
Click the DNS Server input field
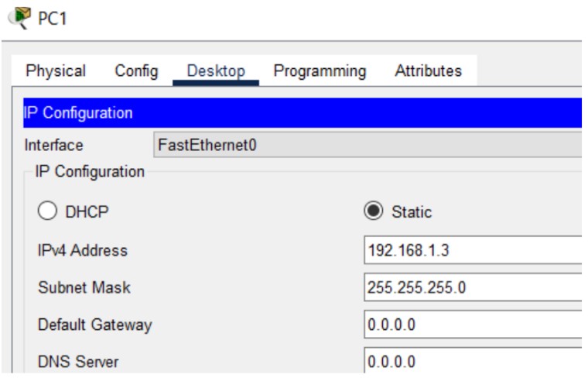click(x=473, y=360)
